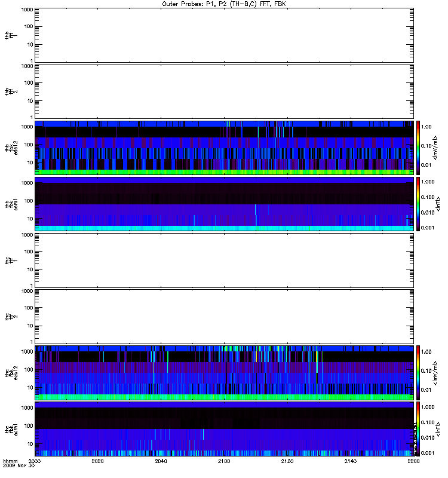
Task: Click the plot title "Outer Probes: P1, P2 (TH-B,C) FFT, FBK"
Action: [x=224, y=4]
